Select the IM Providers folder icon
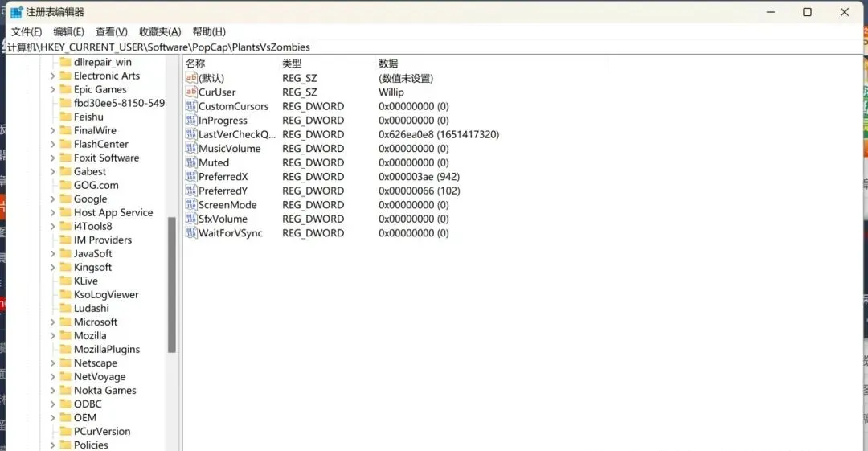This screenshot has width=868, height=451. click(x=65, y=240)
